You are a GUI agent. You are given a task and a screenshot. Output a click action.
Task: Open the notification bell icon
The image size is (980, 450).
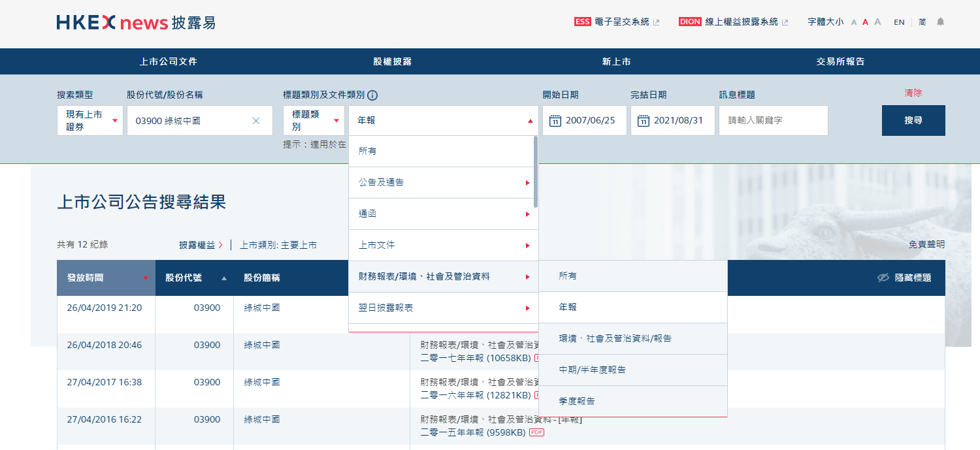coord(940,22)
